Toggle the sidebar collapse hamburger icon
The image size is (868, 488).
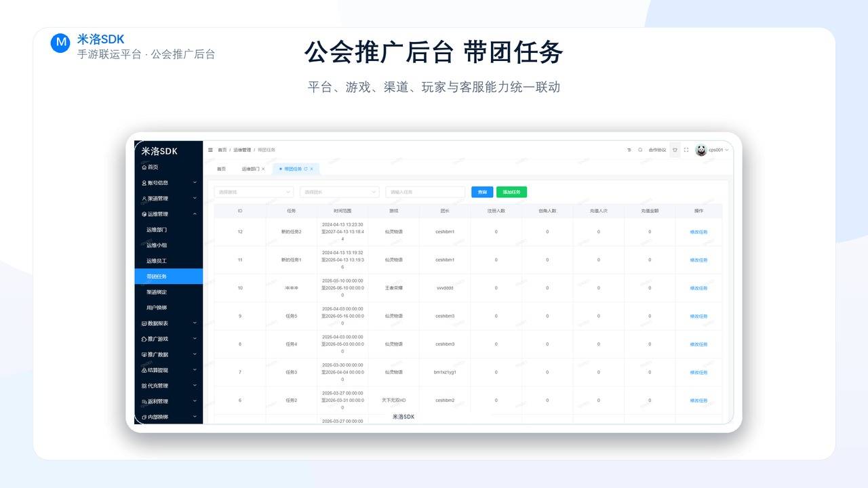point(210,150)
